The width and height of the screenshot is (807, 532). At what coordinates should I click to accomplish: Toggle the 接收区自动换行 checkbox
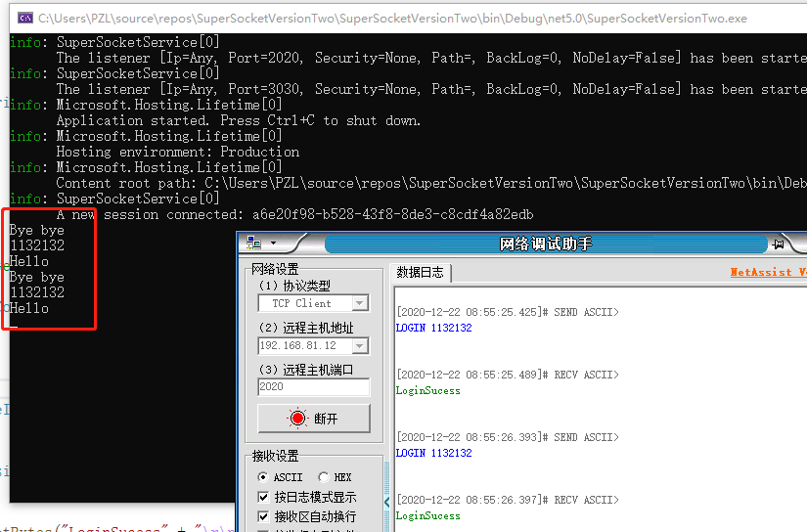[263, 516]
